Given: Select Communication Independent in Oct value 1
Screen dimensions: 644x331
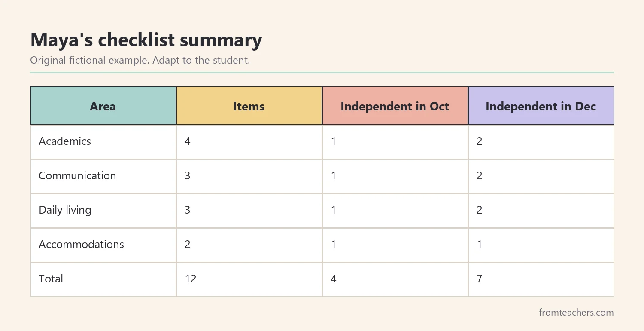Looking at the screenshot, I should (334, 176).
